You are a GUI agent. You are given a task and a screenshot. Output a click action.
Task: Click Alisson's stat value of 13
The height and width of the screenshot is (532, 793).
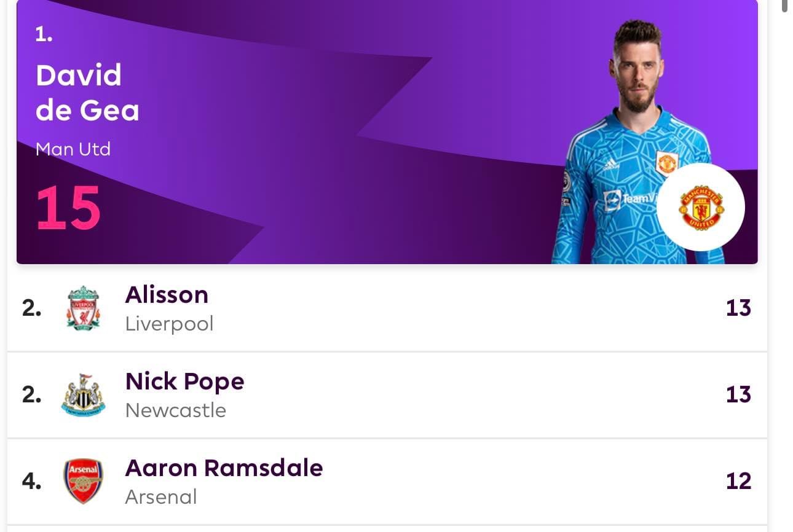coord(738,308)
